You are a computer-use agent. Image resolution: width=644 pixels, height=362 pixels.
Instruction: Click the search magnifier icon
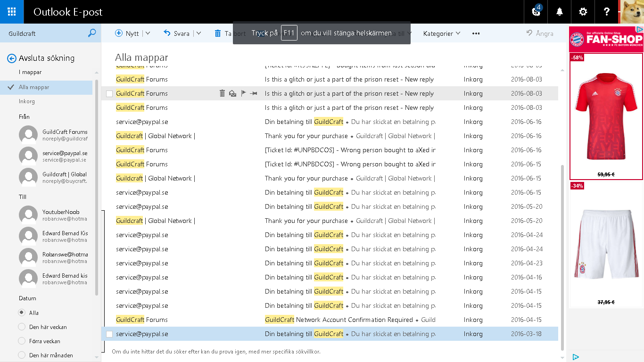tap(92, 33)
